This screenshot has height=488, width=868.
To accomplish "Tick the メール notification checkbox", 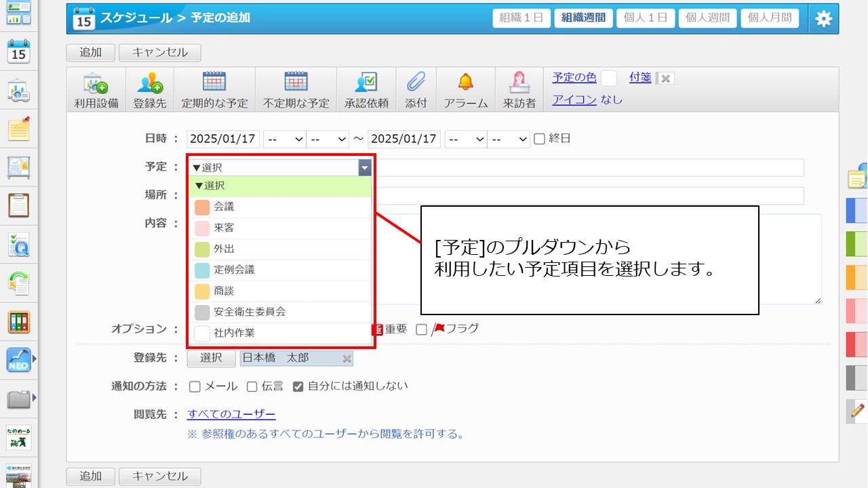I will click(x=195, y=386).
